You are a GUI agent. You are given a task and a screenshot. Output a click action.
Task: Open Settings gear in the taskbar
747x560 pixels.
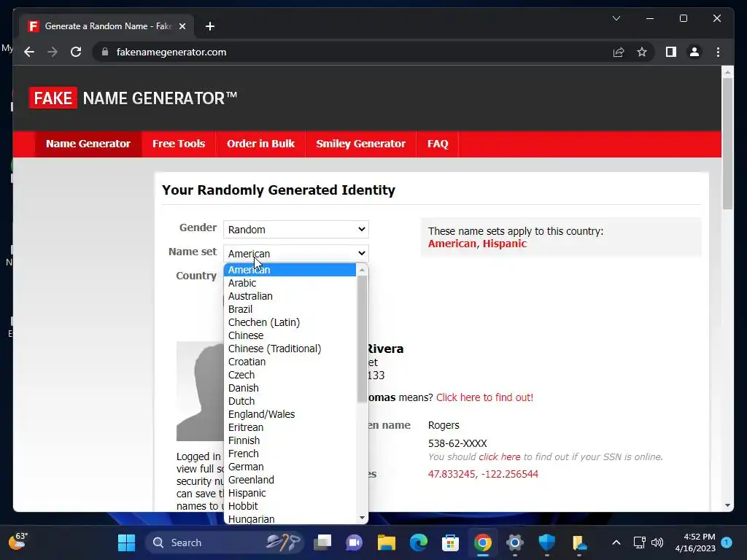[x=514, y=542]
